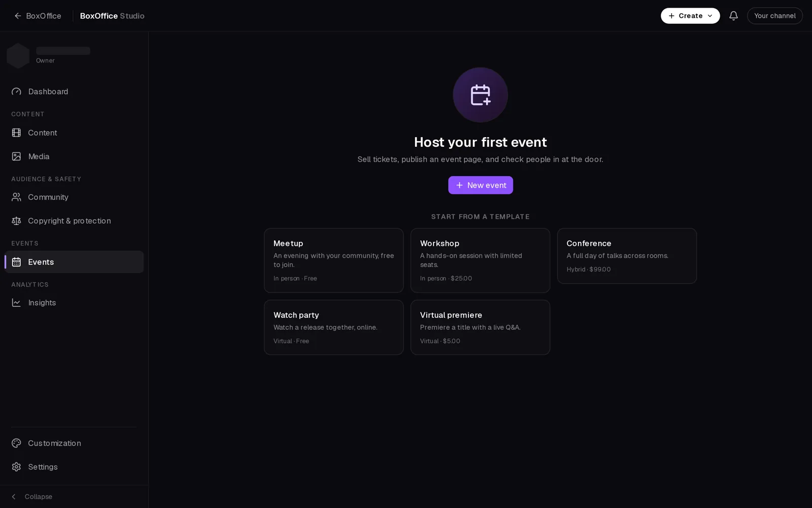The image size is (812, 508).
Task: Return to BoxOffice via the back link
Action: pos(38,16)
